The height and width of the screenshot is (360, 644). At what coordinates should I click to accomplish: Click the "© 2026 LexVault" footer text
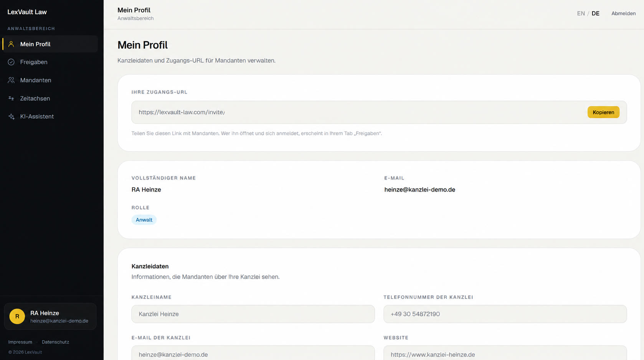(25, 352)
